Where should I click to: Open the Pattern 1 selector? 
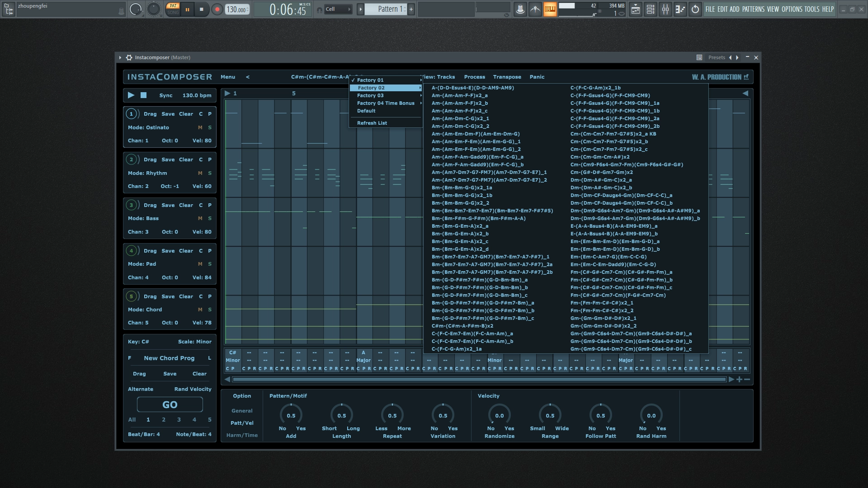(x=386, y=9)
